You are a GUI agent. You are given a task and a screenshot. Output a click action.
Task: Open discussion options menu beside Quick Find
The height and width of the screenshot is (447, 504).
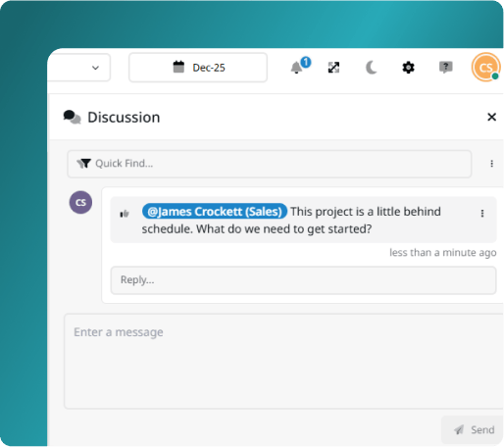pos(491,164)
